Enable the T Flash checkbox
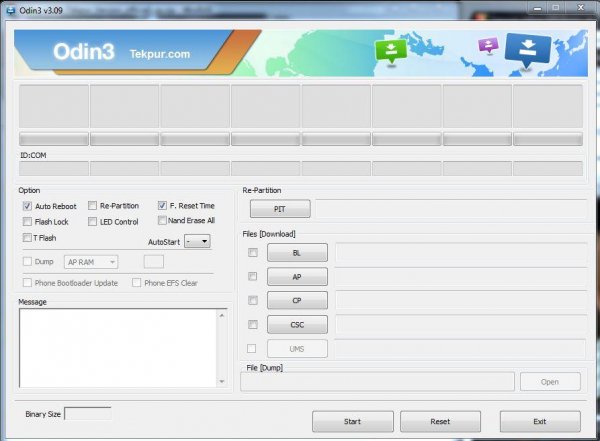600x441 pixels. [27, 238]
